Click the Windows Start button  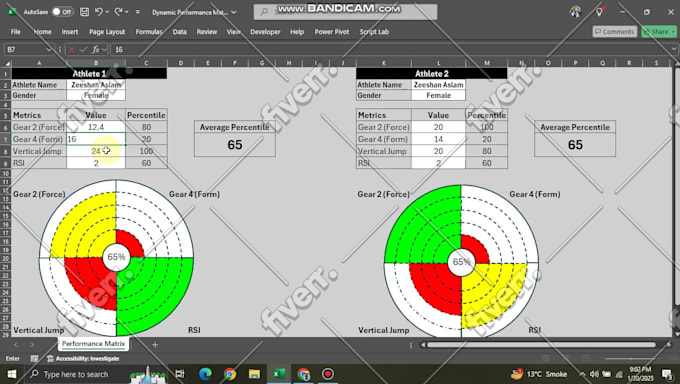[x=12, y=374]
